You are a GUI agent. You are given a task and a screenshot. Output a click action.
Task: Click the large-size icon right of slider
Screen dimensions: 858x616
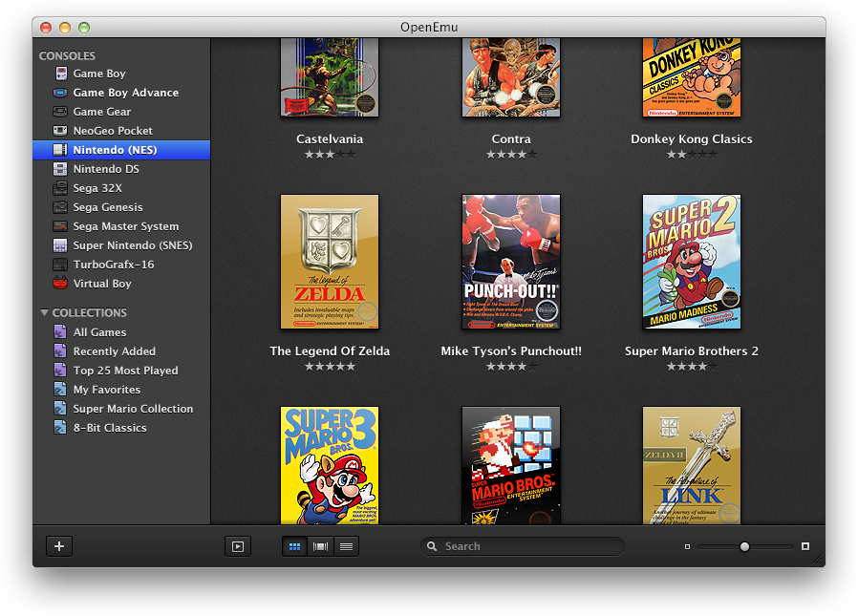[x=804, y=546]
